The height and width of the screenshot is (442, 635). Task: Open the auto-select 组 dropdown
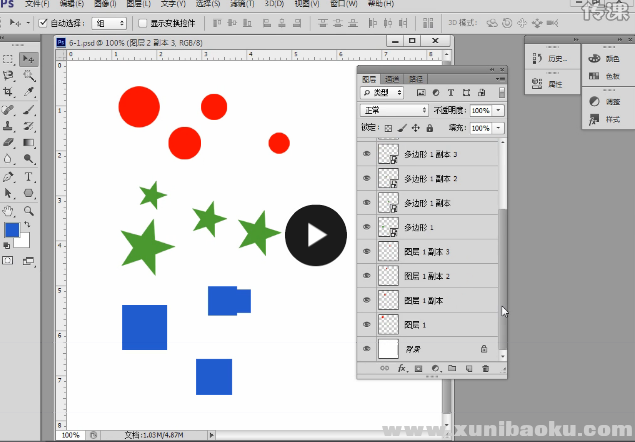[109, 22]
